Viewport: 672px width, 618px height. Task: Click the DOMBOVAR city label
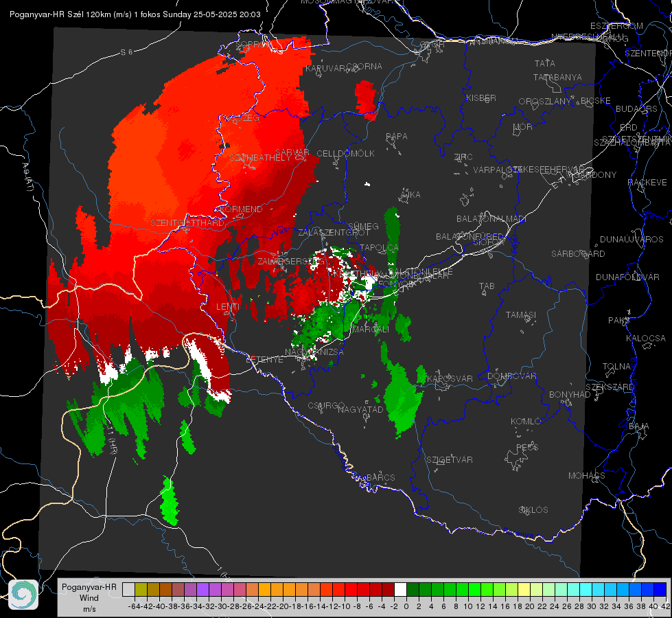click(511, 376)
